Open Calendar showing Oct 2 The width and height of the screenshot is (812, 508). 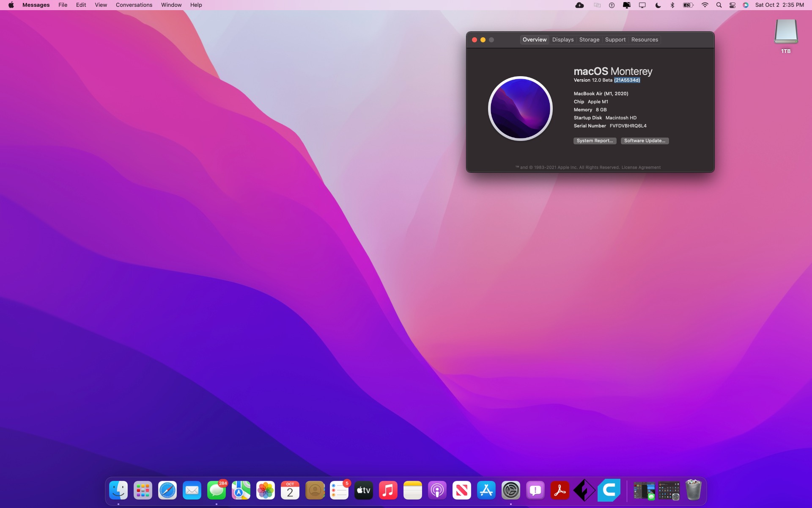(290, 491)
